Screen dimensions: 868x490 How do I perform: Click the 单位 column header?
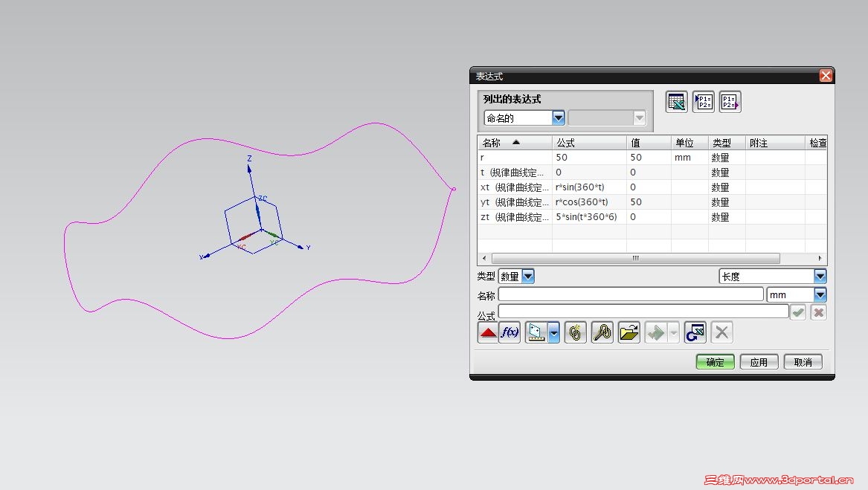click(689, 143)
